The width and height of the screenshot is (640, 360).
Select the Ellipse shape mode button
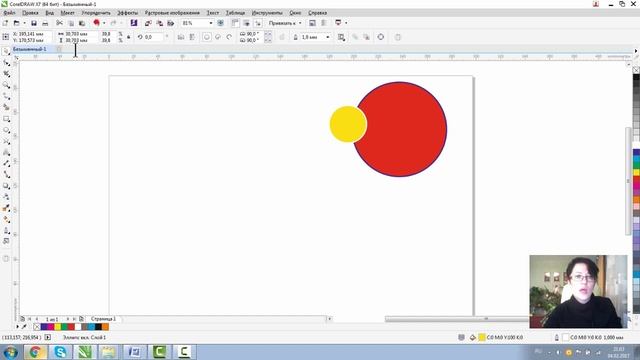(207, 37)
